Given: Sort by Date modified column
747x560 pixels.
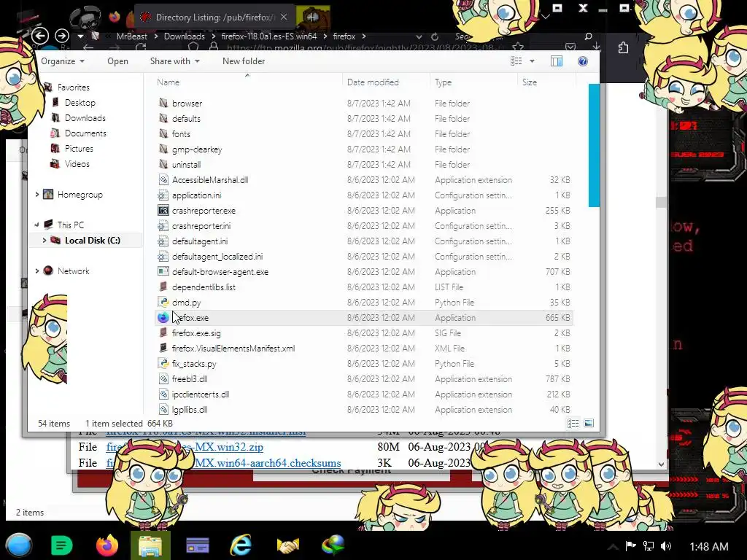Looking at the screenshot, I should pyautogui.click(x=373, y=82).
